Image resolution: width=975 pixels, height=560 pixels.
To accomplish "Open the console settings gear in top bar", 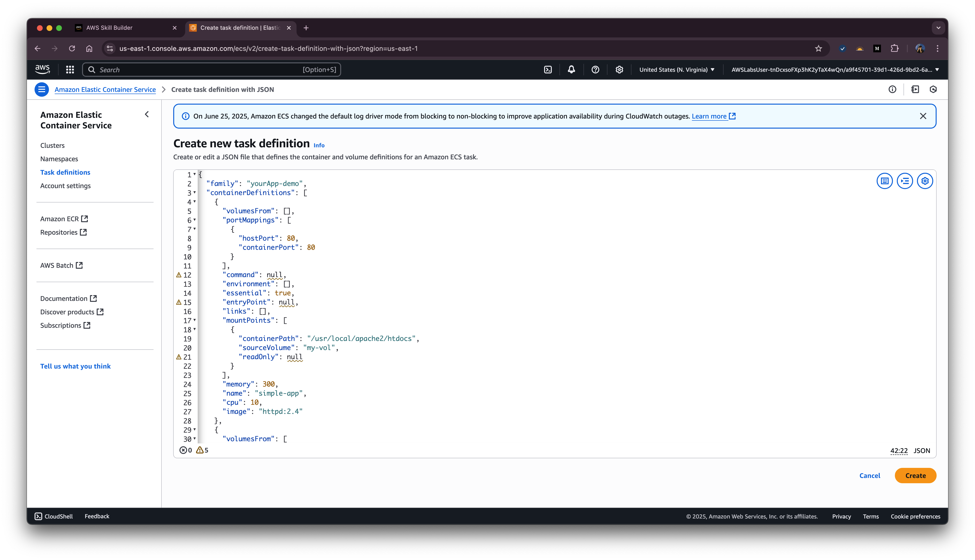I will (619, 70).
